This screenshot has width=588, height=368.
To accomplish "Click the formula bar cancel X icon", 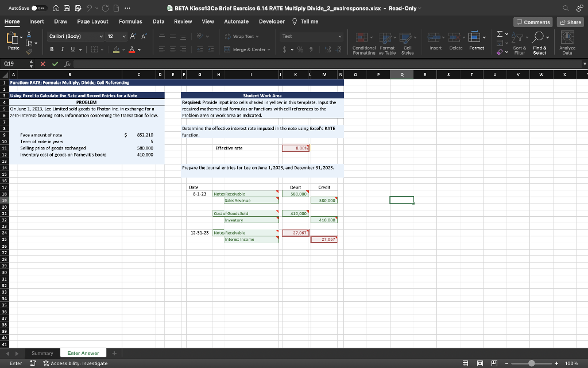I will coord(42,64).
